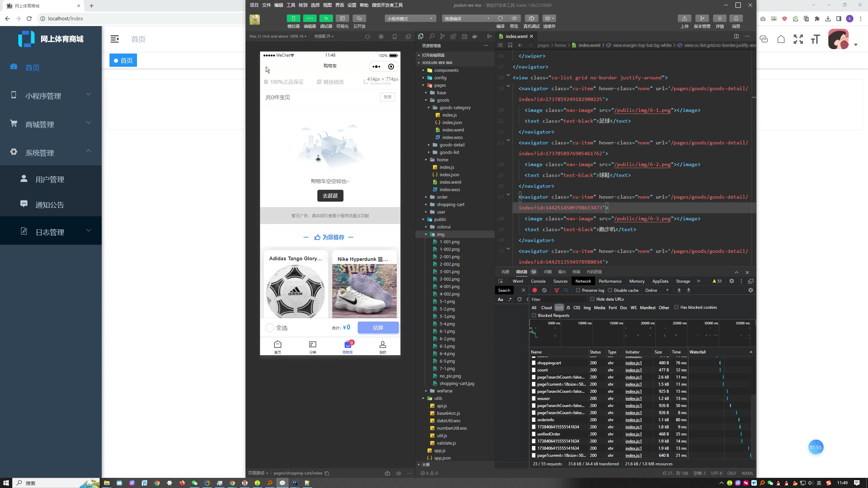This screenshot has width=868, height=488.
Task: Open 用户管理 in sidebar
Action: (x=51, y=179)
